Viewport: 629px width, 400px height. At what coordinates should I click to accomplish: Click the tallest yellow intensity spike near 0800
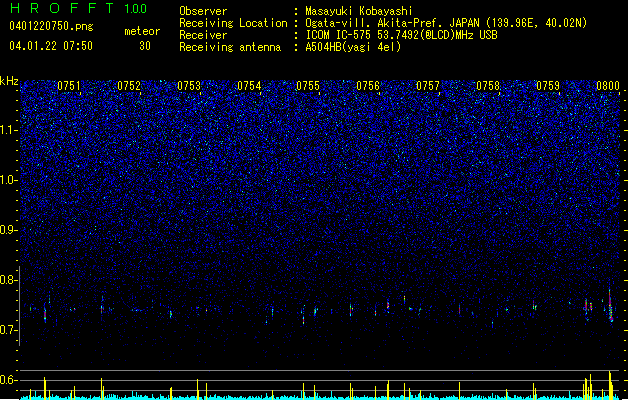pyautogui.click(x=610, y=385)
